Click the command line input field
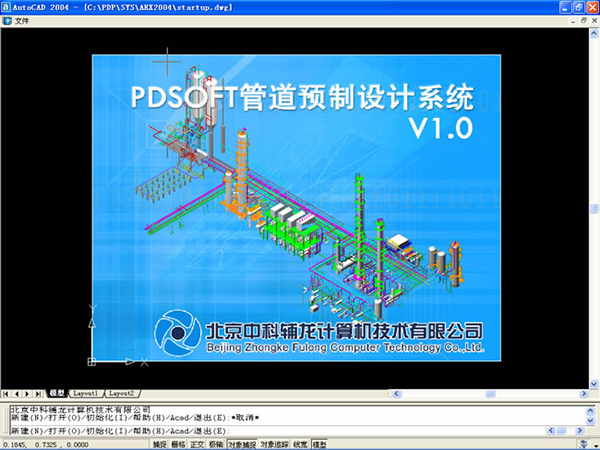 (277, 431)
